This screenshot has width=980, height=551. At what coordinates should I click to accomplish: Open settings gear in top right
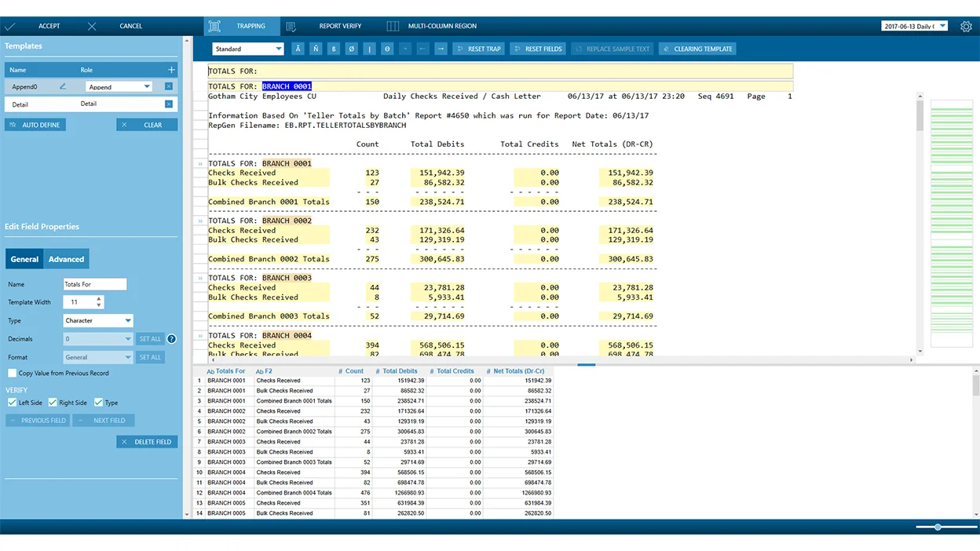click(966, 27)
